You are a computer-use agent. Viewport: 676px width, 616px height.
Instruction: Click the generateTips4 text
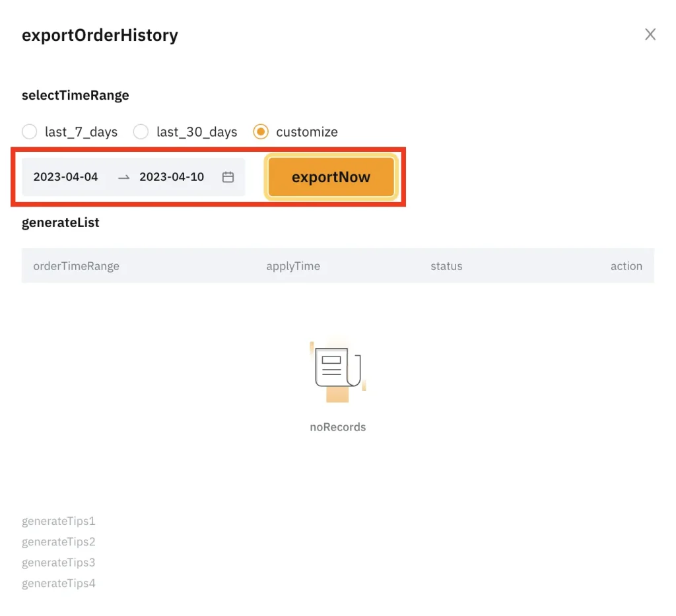(59, 584)
